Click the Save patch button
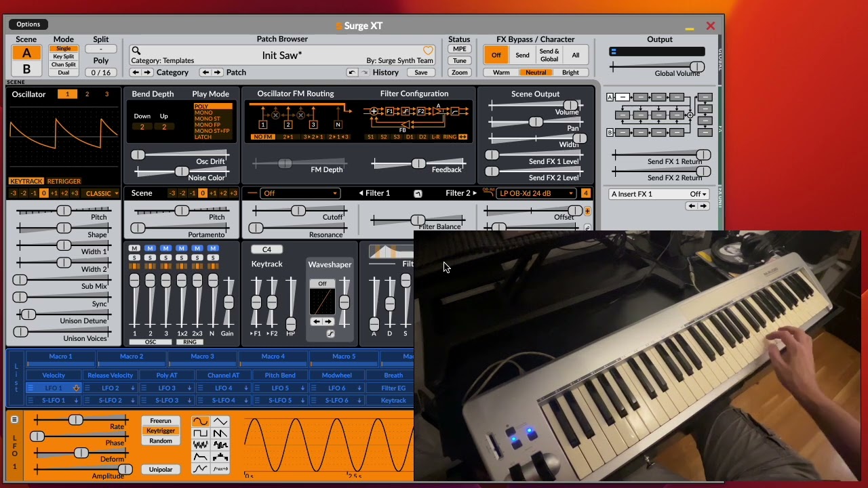The height and width of the screenshot is (488, 868). coord(421,73)
